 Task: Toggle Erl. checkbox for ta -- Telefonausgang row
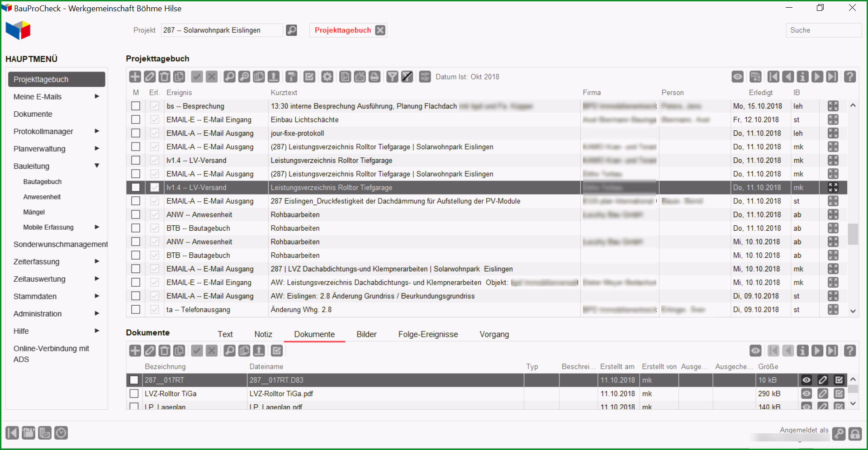[155, 309]
